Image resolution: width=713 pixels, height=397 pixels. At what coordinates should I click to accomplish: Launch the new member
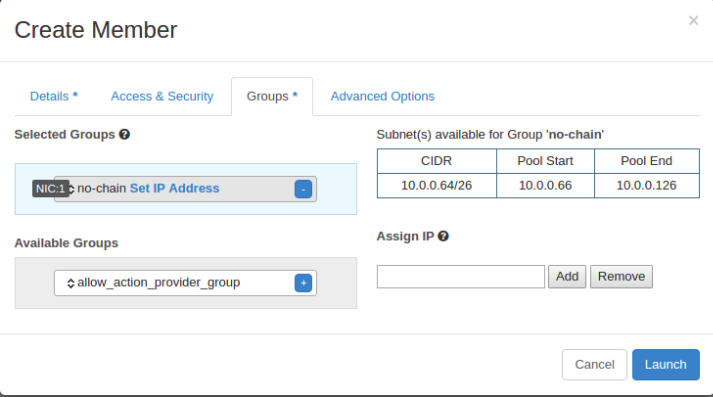666,364
